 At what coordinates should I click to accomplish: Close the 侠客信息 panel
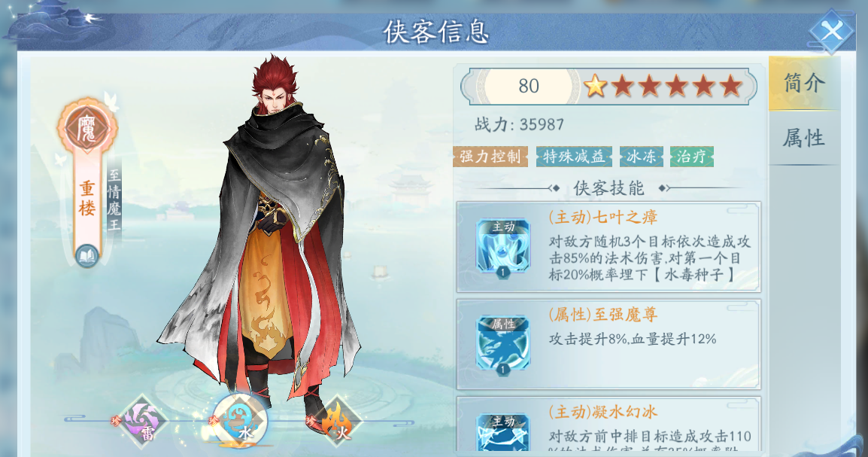[x=831, y=30]
